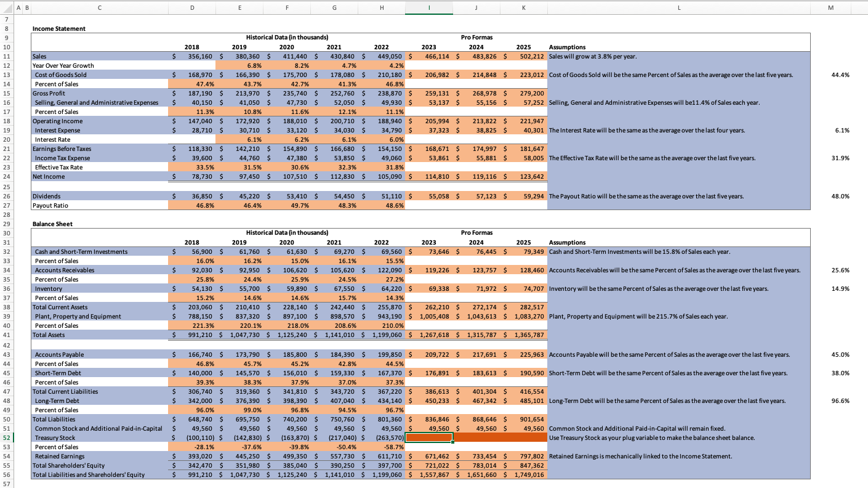Click the "Accounts Payable" label

pyautogui.click(x=60, y=354)
